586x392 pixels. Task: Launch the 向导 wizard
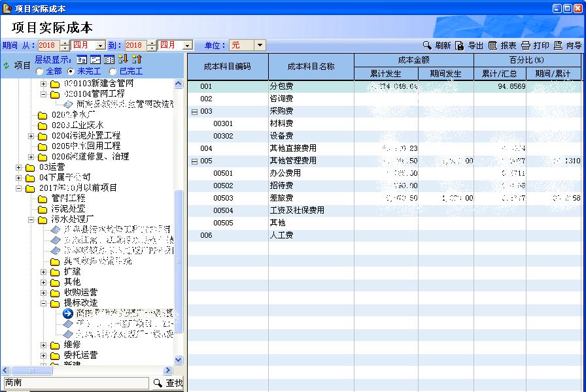click(x=567, y=46)
